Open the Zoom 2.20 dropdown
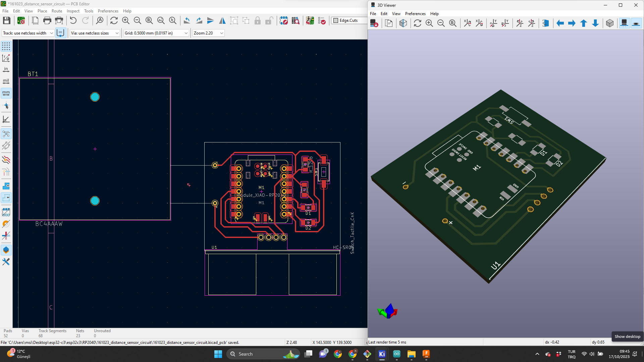This screenshot has width=644, height=362. (x=221, y=33)
